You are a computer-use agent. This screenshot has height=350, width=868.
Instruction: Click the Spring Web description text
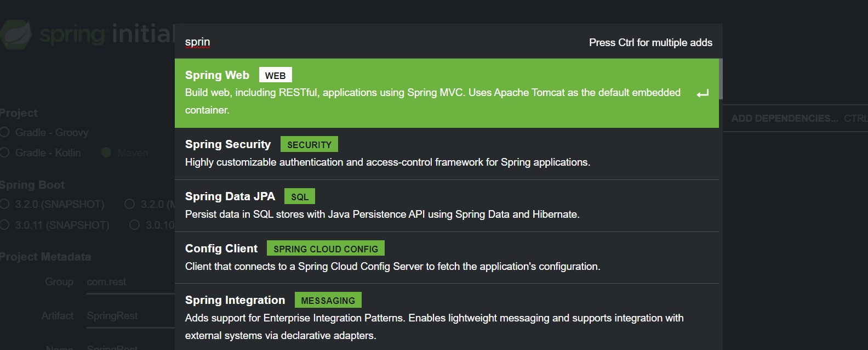click(433, 101)
